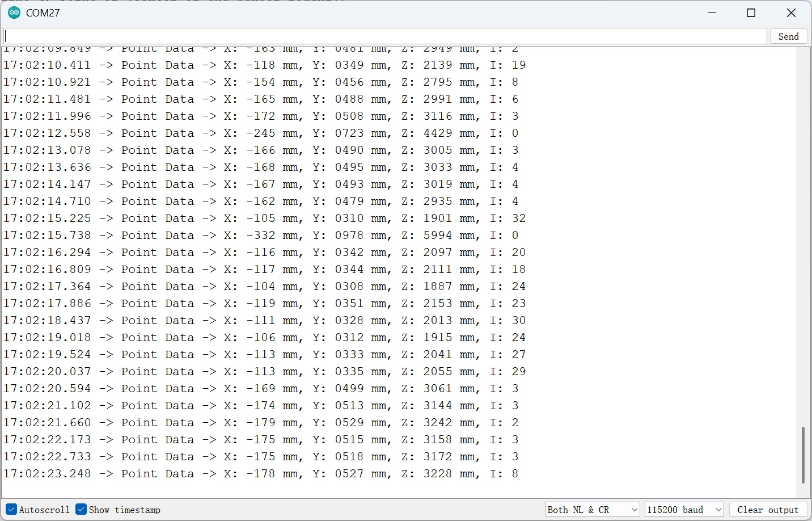Clear the serial output log
Image resolution: width=812 pixels, height=521 pixels.
tap(768, 510)
